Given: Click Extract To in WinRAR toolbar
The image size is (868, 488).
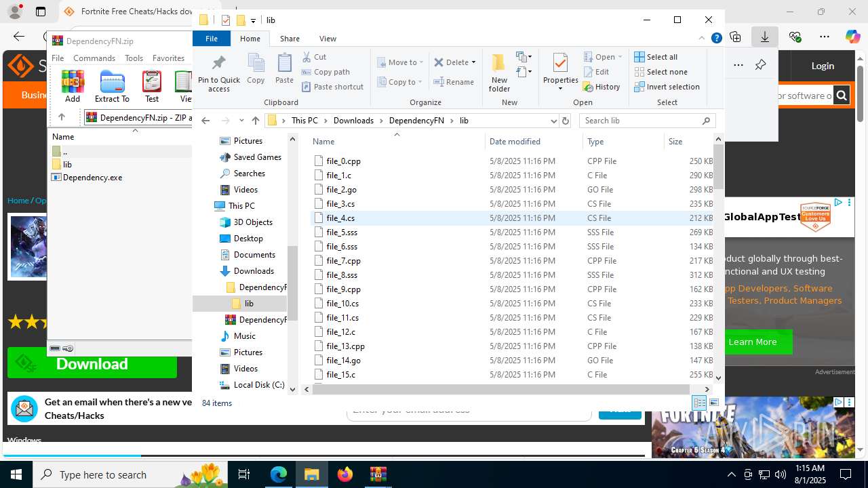Looking at the screenshot, I should pos(112,85).
